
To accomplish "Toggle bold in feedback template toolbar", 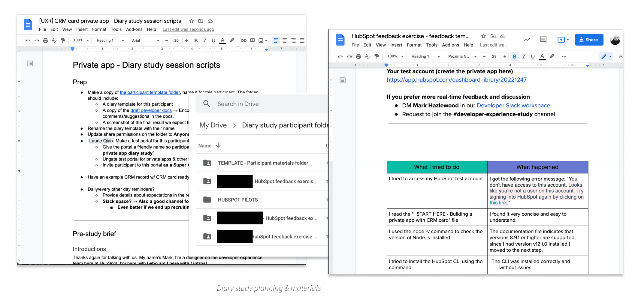I will 514,56.
